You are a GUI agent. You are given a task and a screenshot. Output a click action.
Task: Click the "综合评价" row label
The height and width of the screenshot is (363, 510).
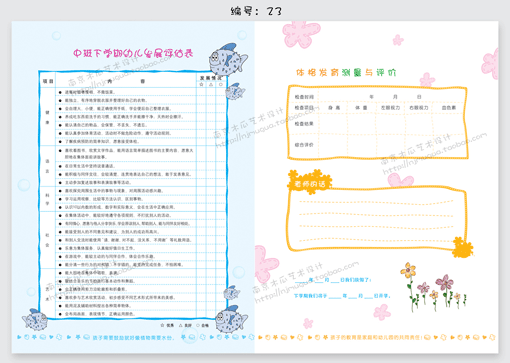tap(304, 145)
